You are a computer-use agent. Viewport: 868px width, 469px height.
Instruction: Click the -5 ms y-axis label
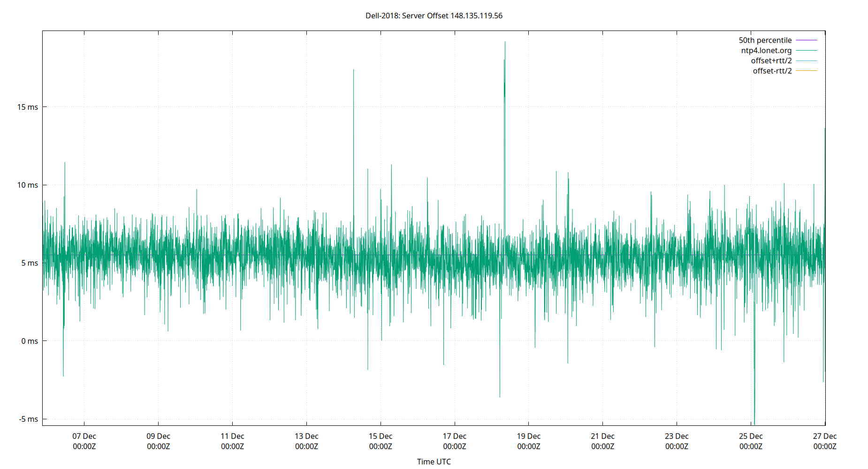29,419
